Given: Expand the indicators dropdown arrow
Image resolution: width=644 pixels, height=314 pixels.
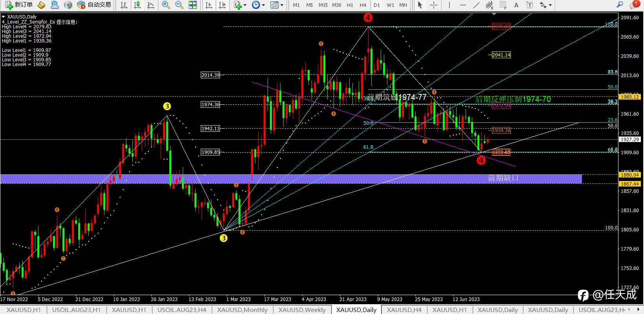Looking at the screenshot, I should [x=245, y=5].
